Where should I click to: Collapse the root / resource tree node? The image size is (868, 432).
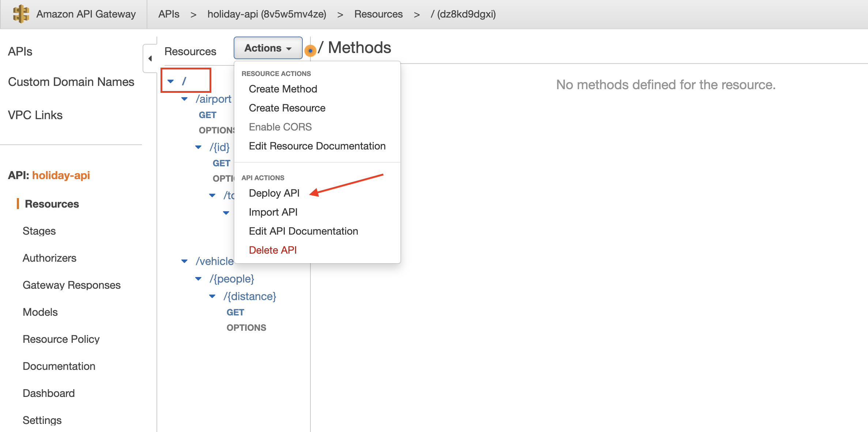point(170,81)
